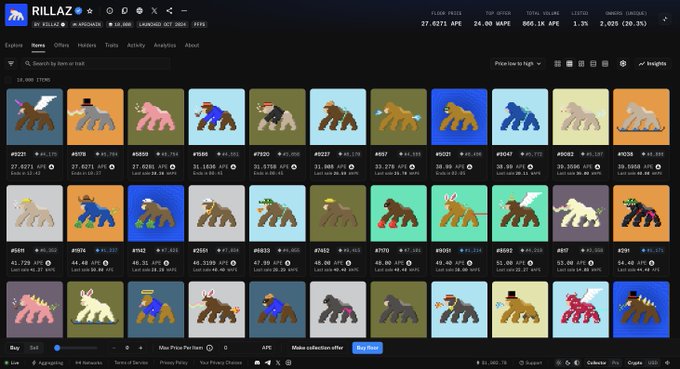Screen dimensions: 680x369
Task: Select USD currency display in footer
Action: [x=653, y=362]
